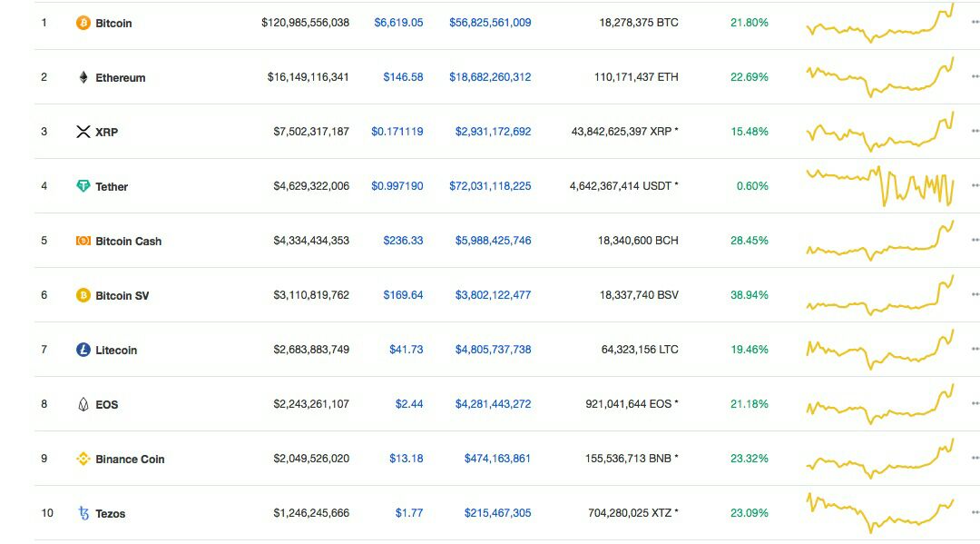
Task: Open the Bitcoin SV row's more options menu
Action: (975, 294)
